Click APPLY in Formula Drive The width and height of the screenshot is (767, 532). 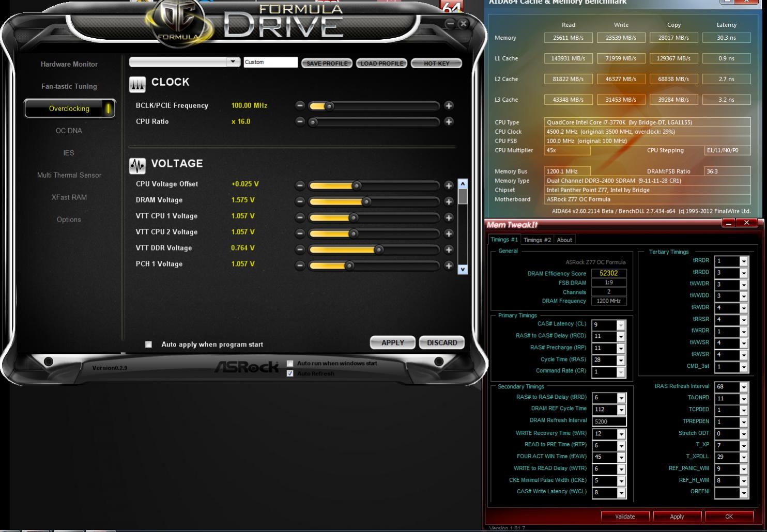393,342
